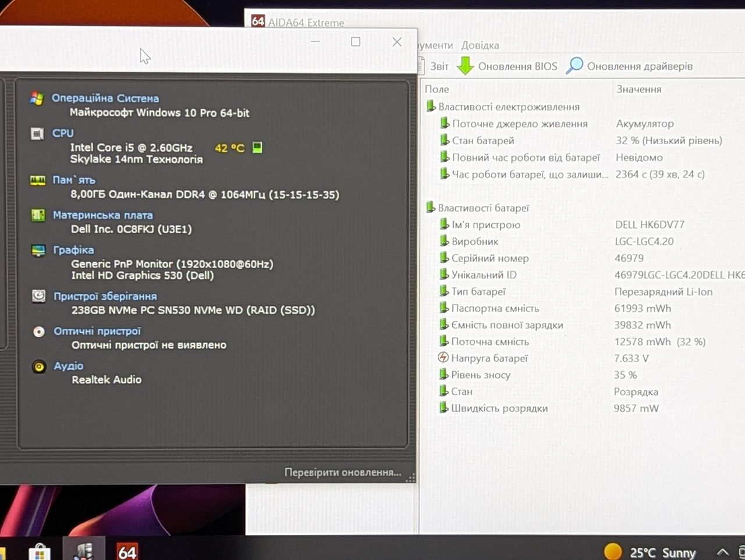
Task: Click the Аудіо speaker icon
Action: [39, 366]
